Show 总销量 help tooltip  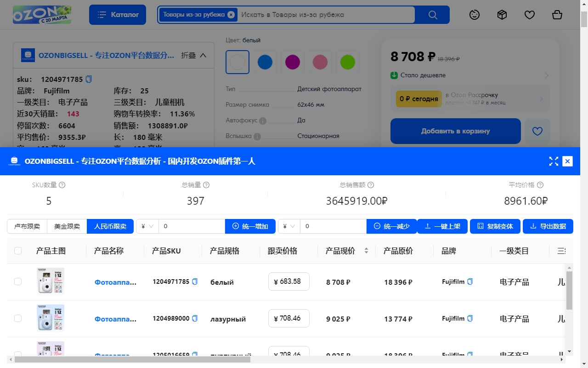click(x=206, y=185)
